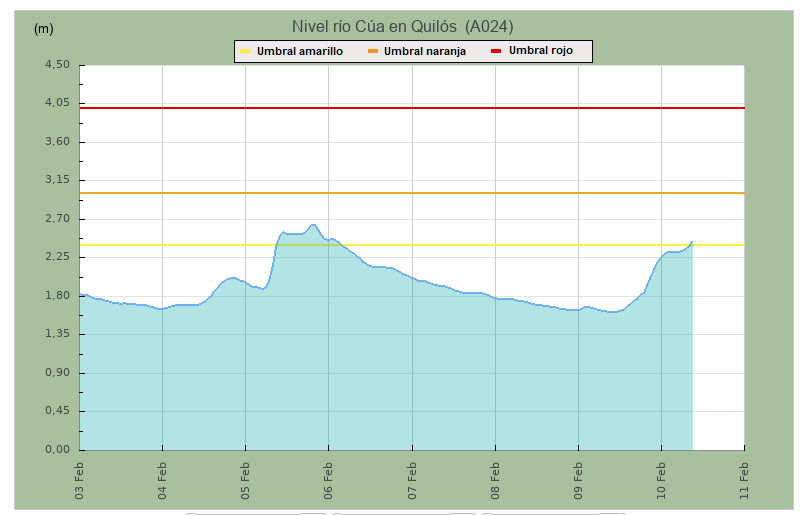
Task: Select the '03 Feb' date label
Action: (x=80, y=478)
